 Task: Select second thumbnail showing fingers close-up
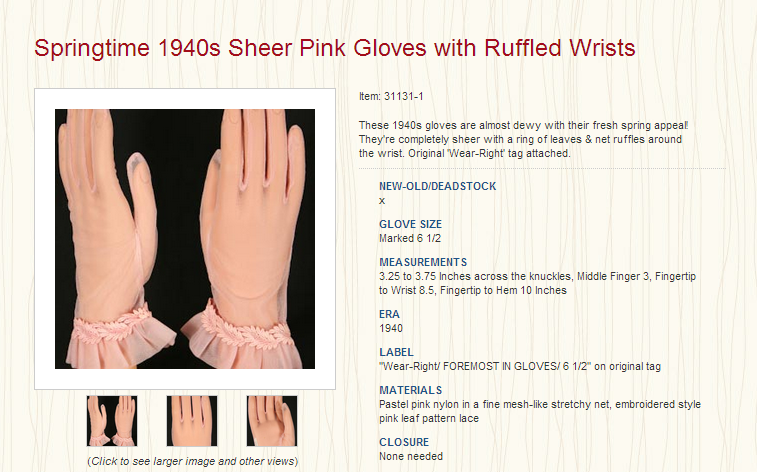(192, 421)
